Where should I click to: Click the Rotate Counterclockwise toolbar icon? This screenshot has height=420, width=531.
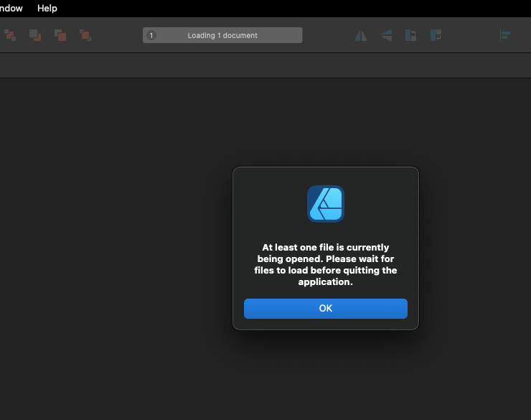410,35
